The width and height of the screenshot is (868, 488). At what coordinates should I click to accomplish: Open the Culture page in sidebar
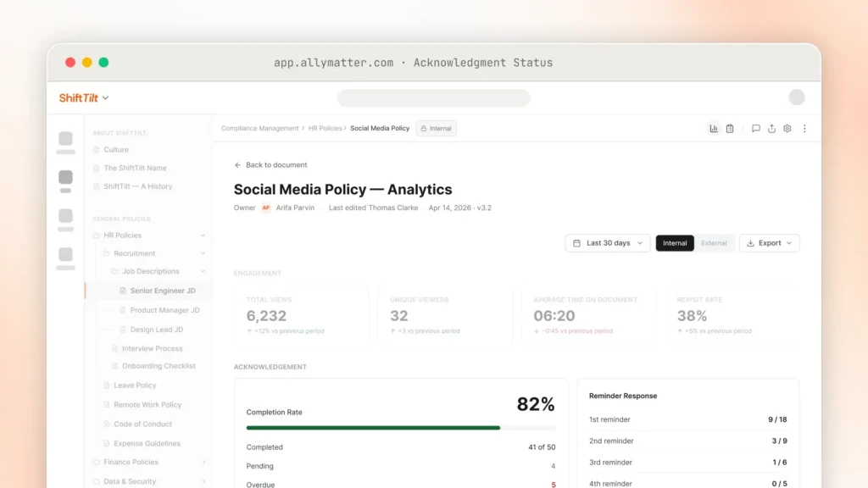click(x=115, y=150)
